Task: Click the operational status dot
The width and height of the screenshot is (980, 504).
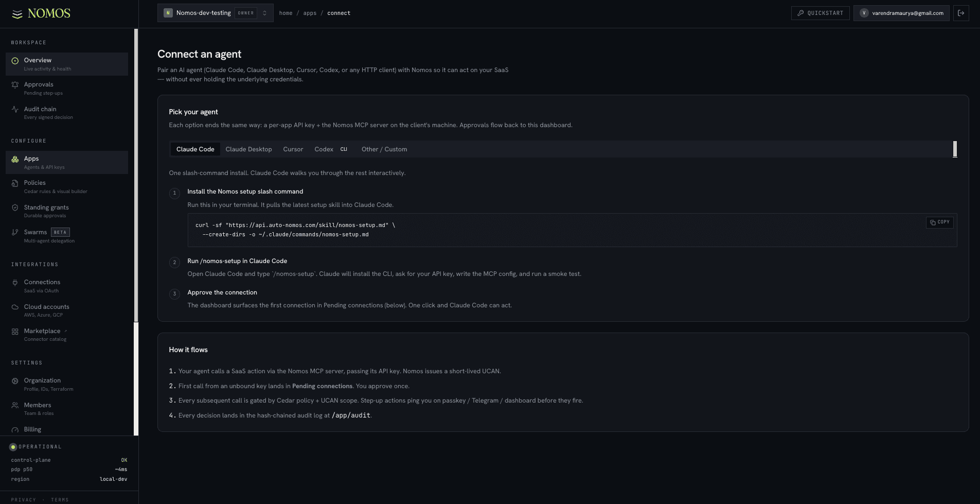Action: pyautogui.click(x=13, y=447)
